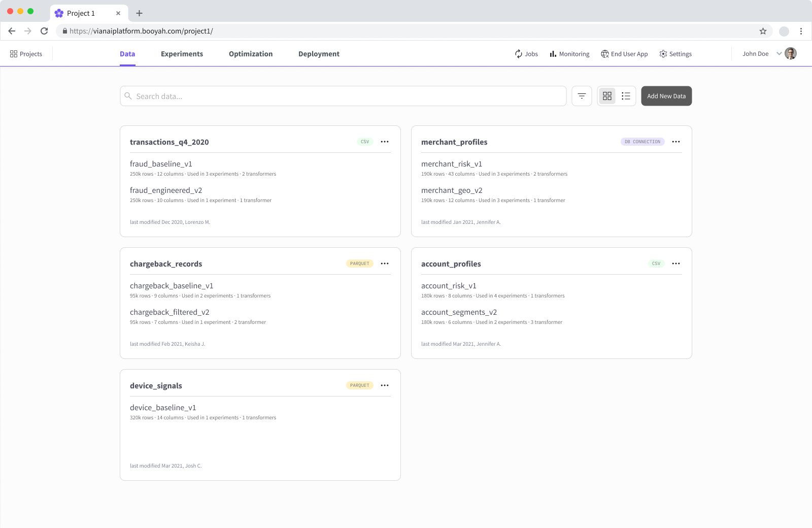The height and width of the screenshot is (528, 812).
Task: Click CSV badge on account_profiles
Action: point(656,263)
